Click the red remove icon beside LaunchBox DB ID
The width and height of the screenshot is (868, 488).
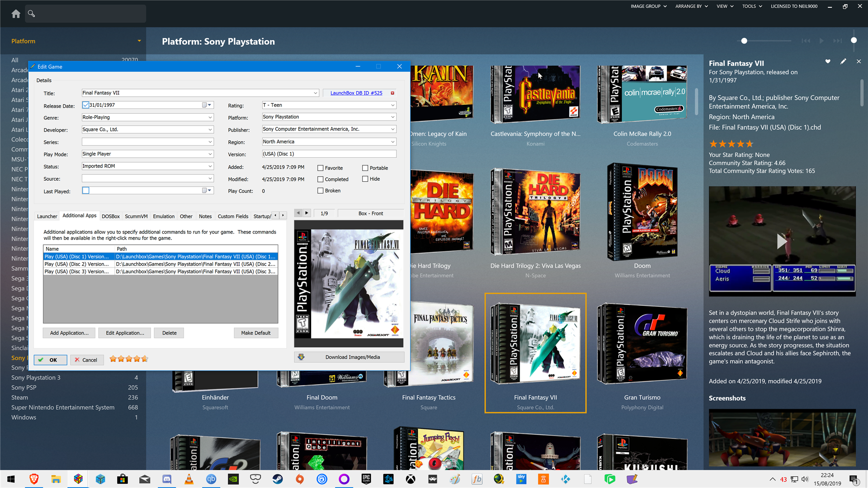(x=392, y=93)
